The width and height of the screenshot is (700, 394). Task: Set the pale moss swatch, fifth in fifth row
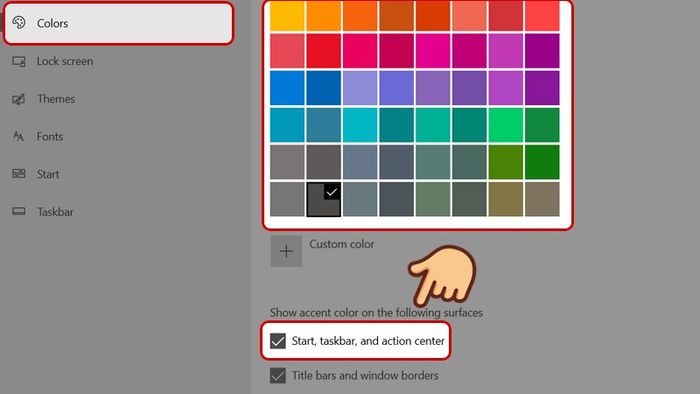click(x=433, y=162)
